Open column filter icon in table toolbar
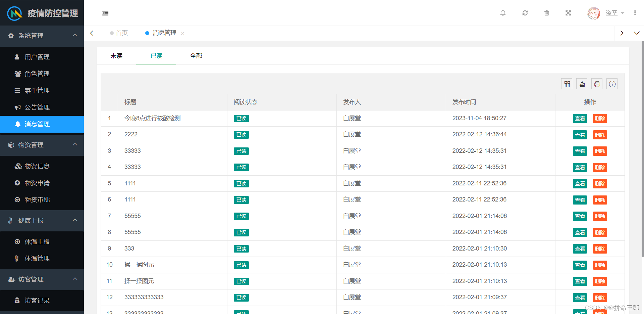 click(567, 84)
